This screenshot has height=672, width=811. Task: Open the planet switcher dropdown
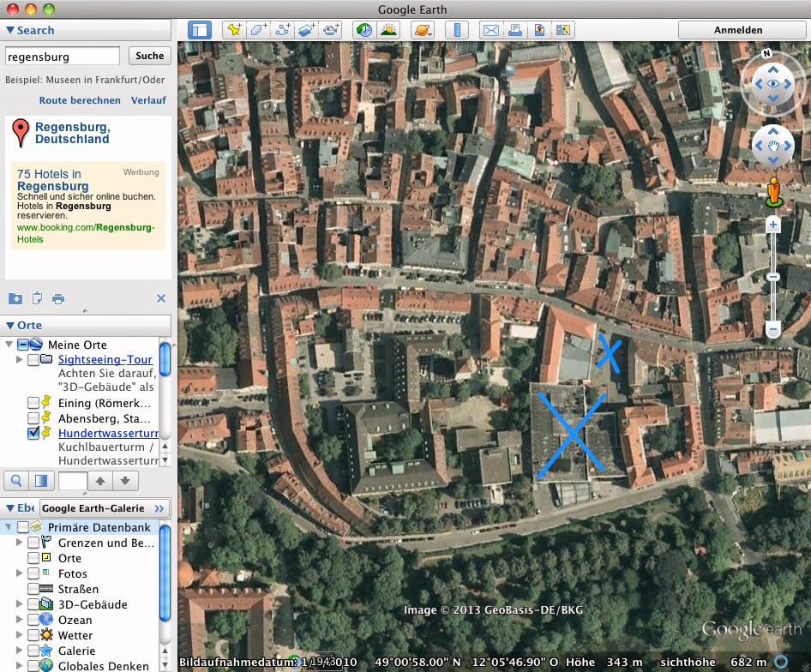[422, 30]
